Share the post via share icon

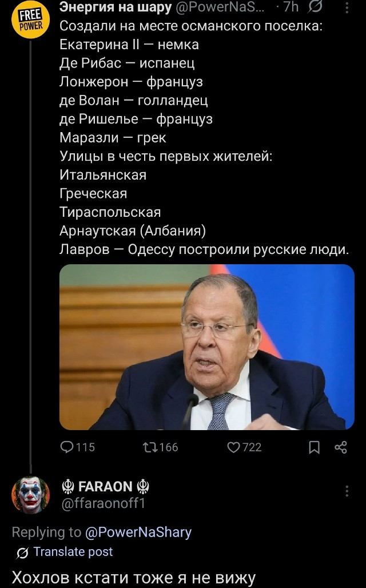pyautogui.click(x=340, y=447)
